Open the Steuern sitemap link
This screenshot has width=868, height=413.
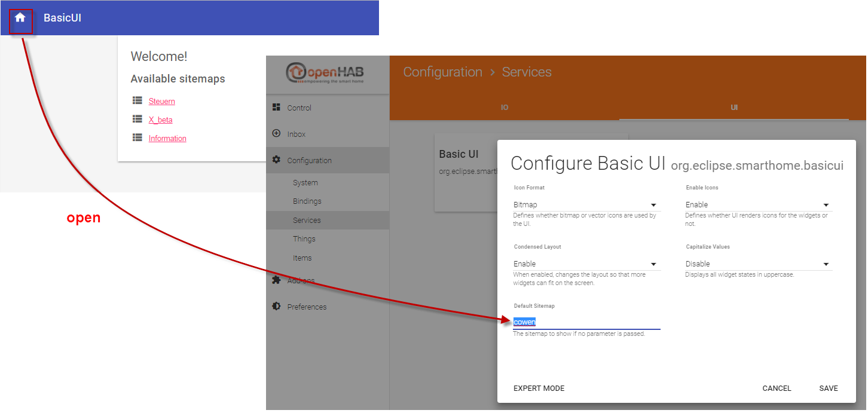pos(162,100)
